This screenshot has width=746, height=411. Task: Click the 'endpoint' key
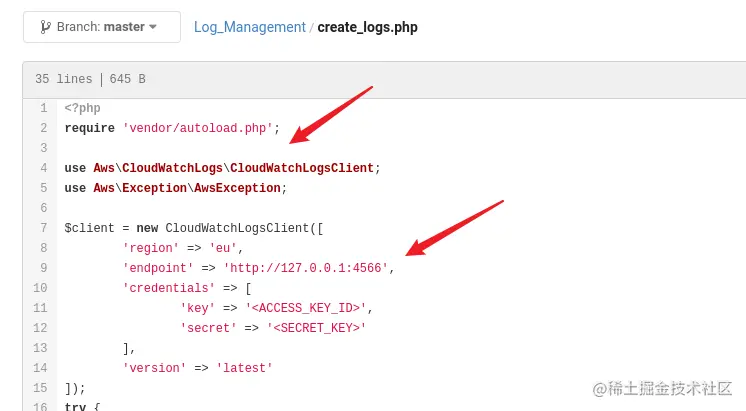158,268
